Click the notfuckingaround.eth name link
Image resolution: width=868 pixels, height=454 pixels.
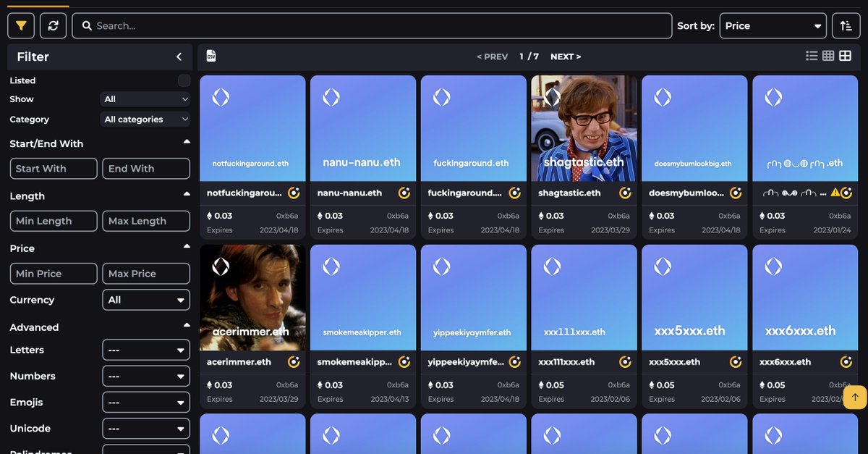pyautogui.click(x=244, y=193)
